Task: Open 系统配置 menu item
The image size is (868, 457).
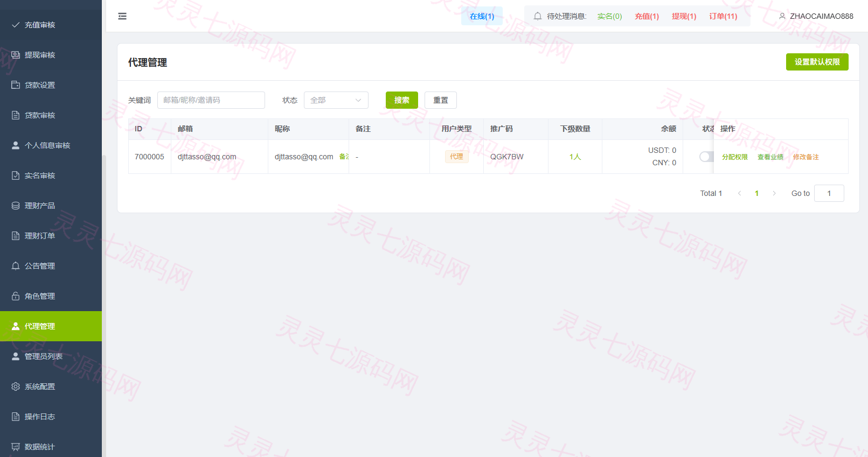Action: click(51, 386)
